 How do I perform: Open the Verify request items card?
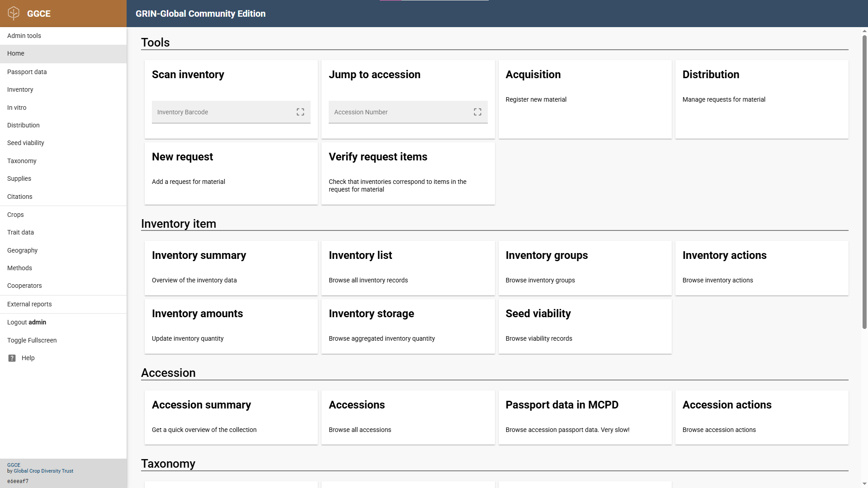(x=408, y=173)
